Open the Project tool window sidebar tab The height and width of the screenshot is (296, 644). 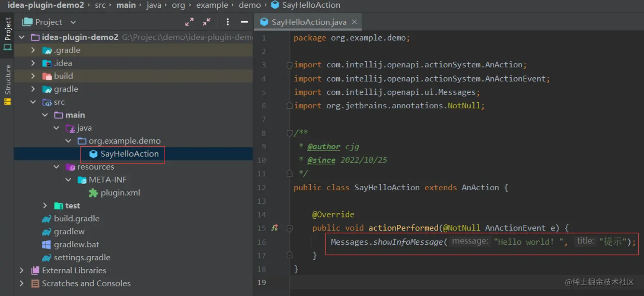pyautogui.click(x=7, y=34)
